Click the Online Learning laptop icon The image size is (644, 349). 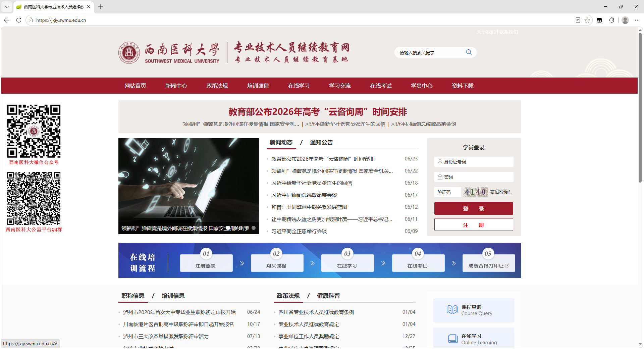click(x=453, y=339)
